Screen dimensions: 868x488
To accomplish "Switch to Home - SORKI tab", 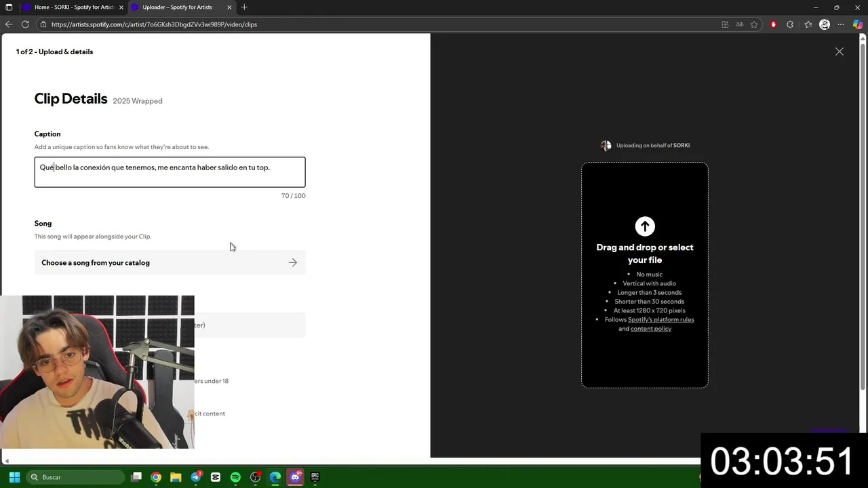I will click(x=73, y=7).
